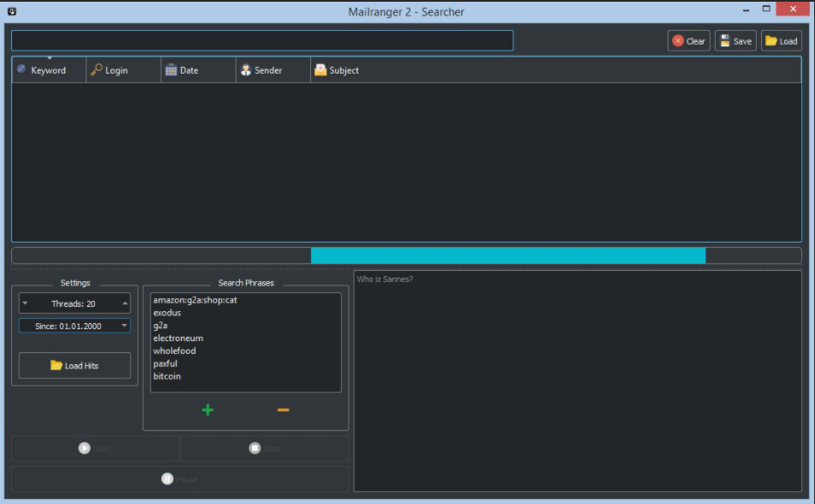The image size is (815, 504).
Task: Click the red Clear button icon
Action: 678,41
